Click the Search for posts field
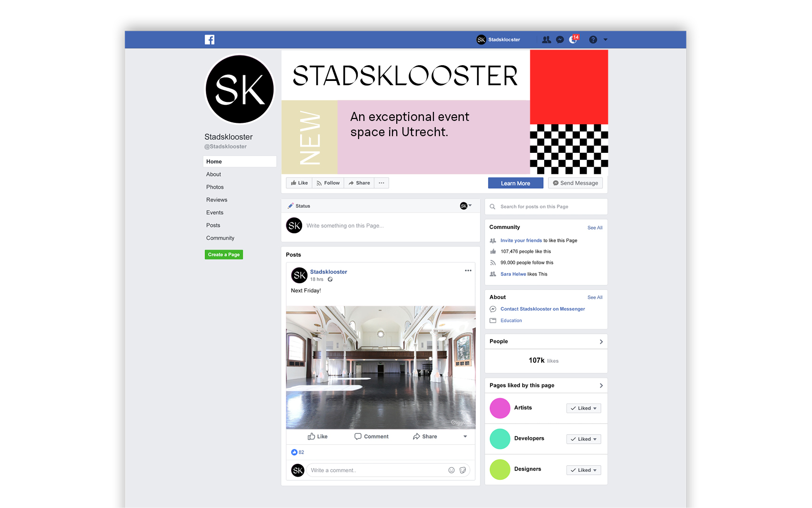This screenshot has height=508, width=812. pos(546,207)
